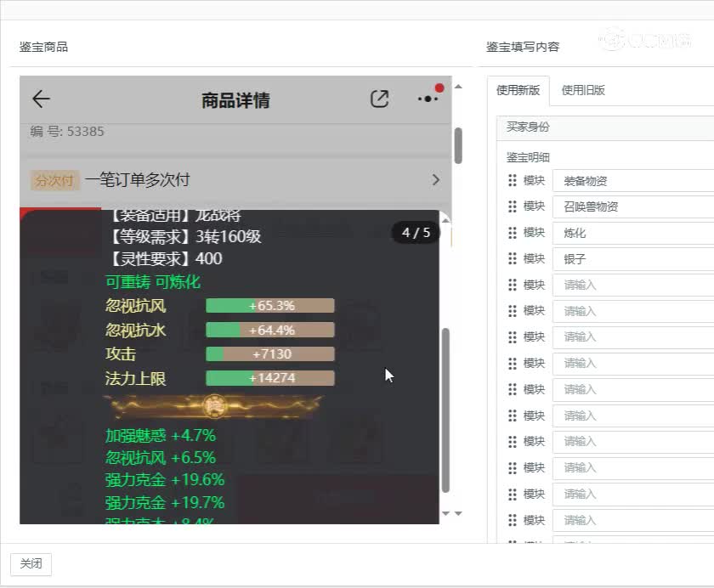Open the external share icon in product detail header
Image resolution: width=714 pixels, height=588 pixels.
coord(379,99)
